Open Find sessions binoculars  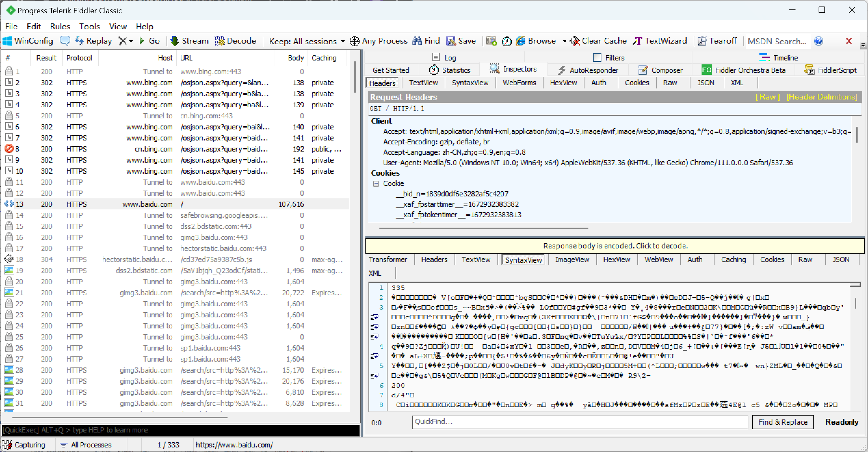pyautogui.click(x=426, y=41)
